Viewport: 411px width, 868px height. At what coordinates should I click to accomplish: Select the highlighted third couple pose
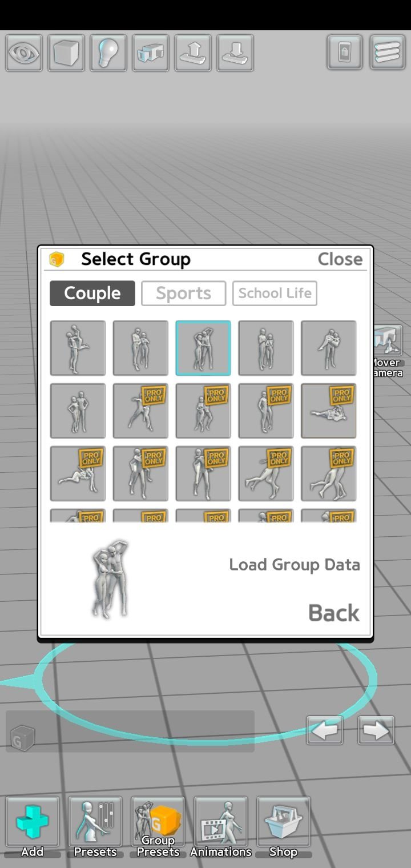(203, 348)
